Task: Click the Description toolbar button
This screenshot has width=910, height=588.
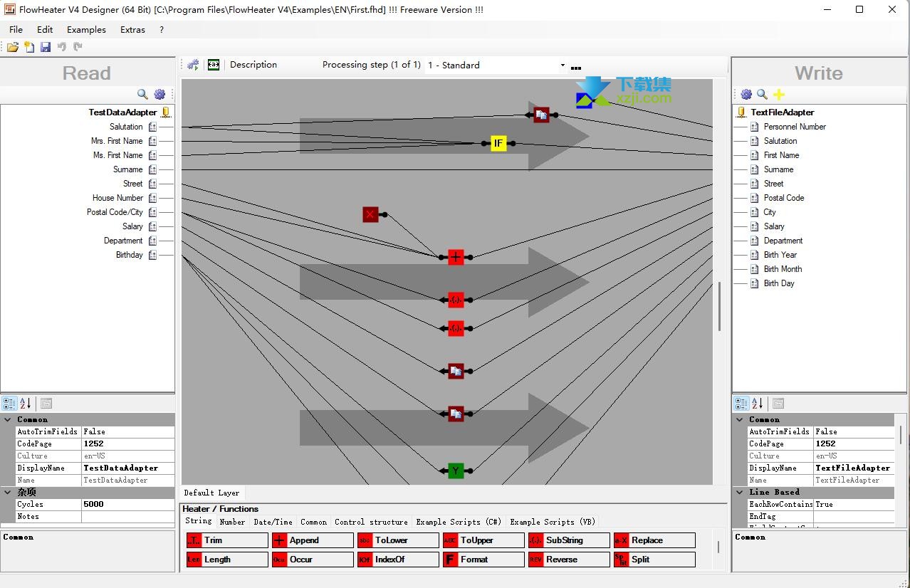Action: click(x=253, y=65)
